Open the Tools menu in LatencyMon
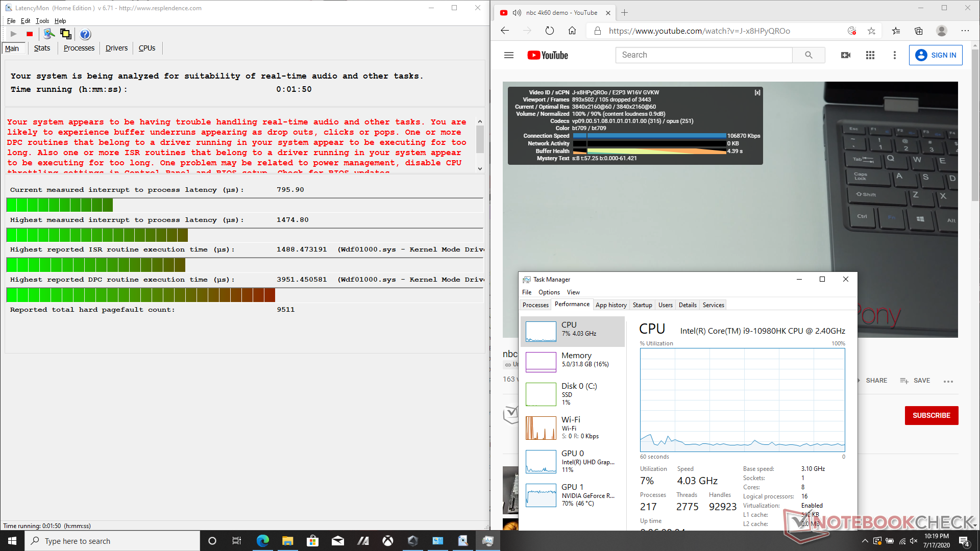The height and width of the screenshot is (551, 980). click(42, 21)
